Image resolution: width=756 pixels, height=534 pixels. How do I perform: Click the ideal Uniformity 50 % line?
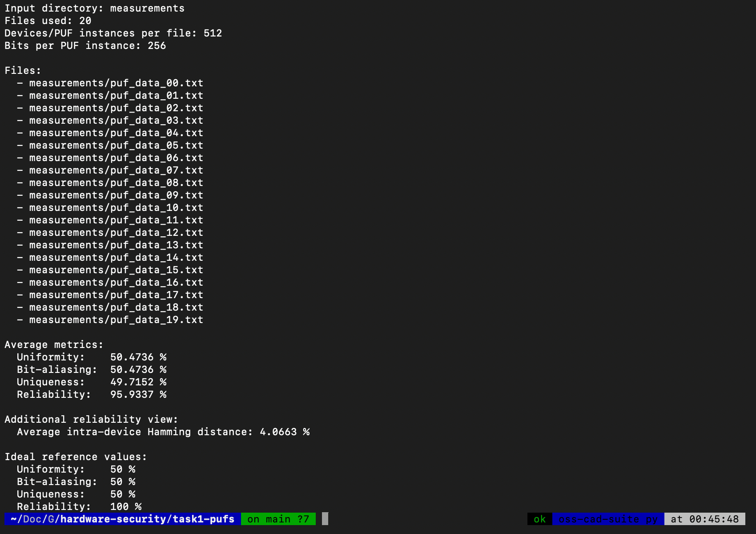click(76, 469)
